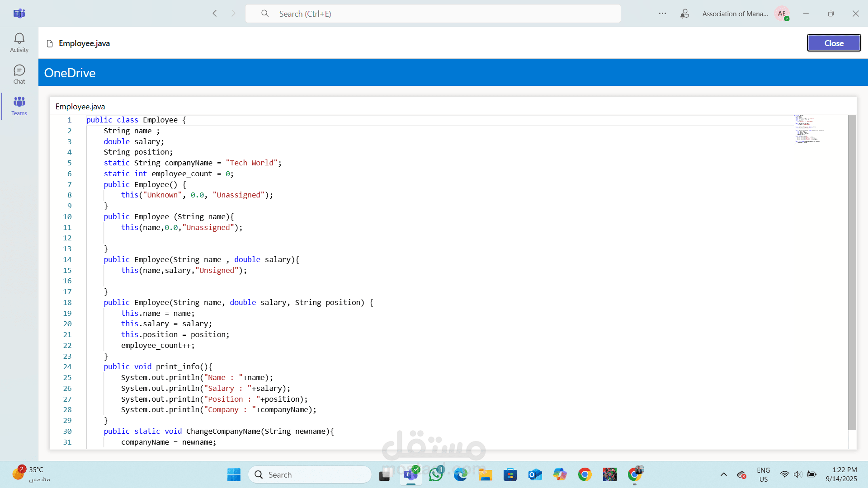
Task: Open the AE profile avatar
Action: click(782, 14)
